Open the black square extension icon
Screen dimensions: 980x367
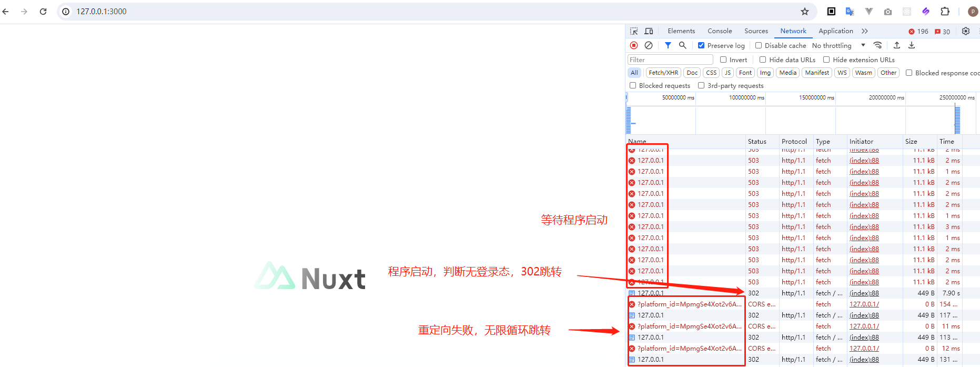point(831,12)
